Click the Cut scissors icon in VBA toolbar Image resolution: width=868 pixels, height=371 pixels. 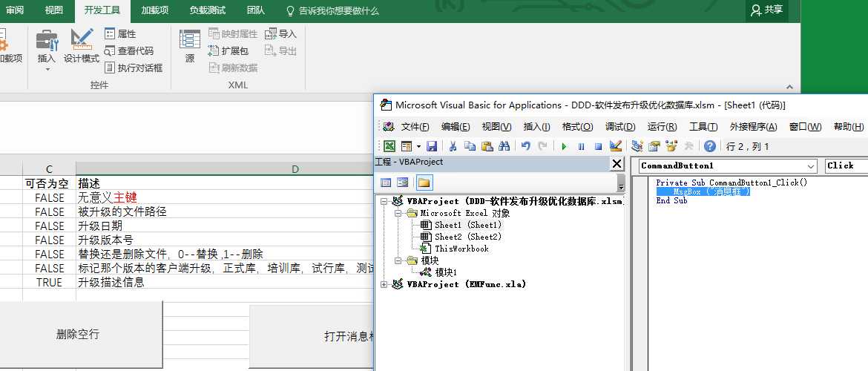point(453,146)
